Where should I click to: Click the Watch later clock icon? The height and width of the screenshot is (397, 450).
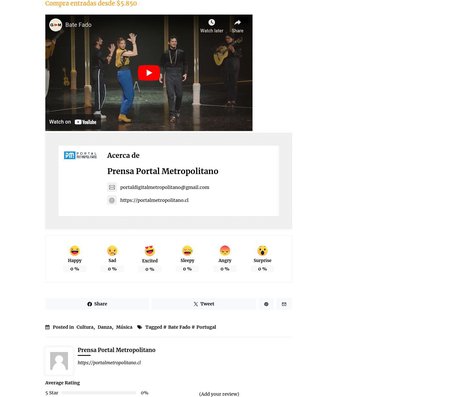tap(212, 22)
